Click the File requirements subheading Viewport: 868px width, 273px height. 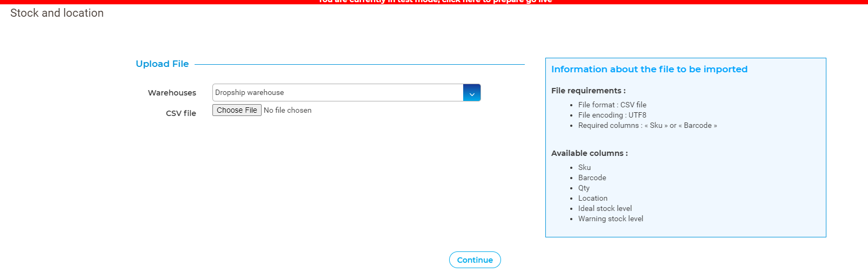tap(588, 91)
